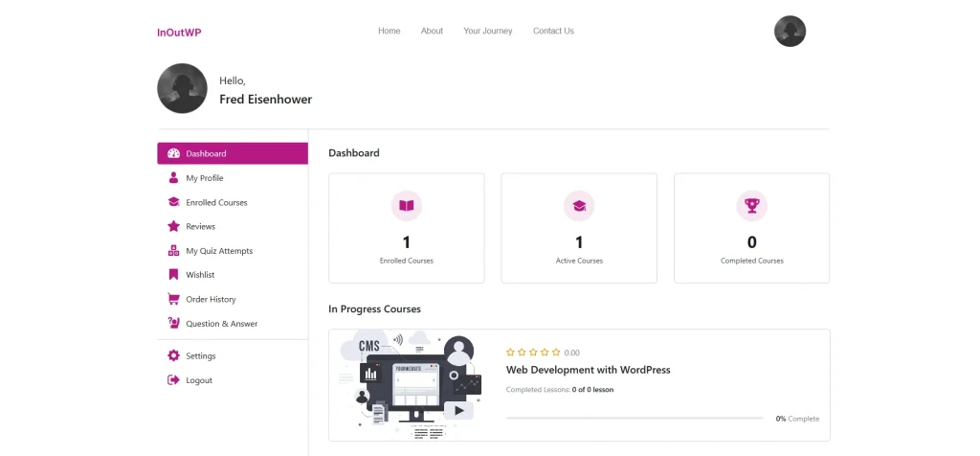Open Your Journey from top navigation
The width and height of the screenshot is (980, 456).
click(488, 31)
